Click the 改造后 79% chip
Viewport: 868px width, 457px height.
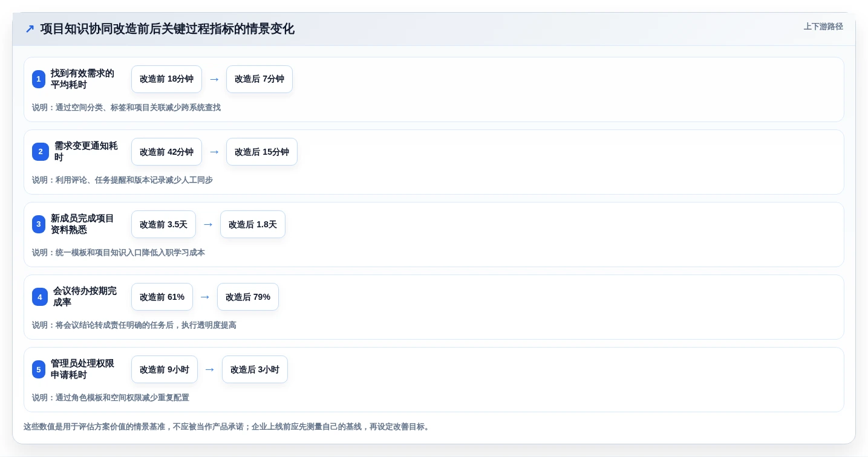[x=248, y=297]
